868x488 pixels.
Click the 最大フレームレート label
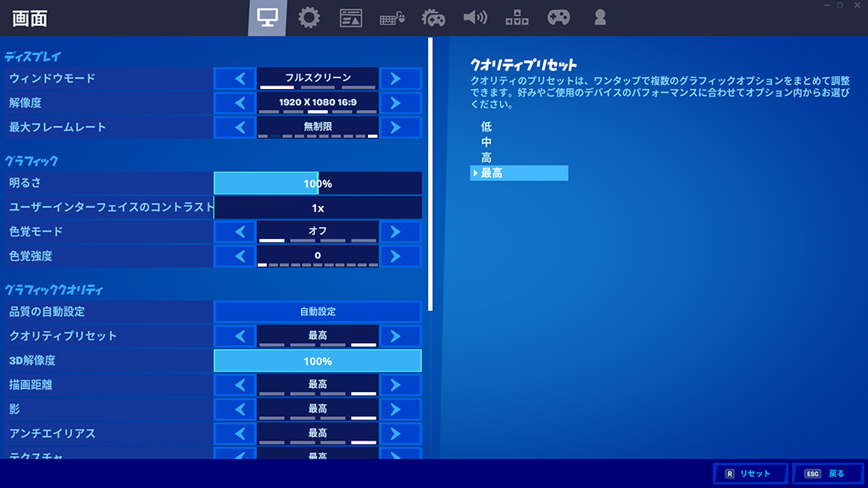tap(57, 127)
